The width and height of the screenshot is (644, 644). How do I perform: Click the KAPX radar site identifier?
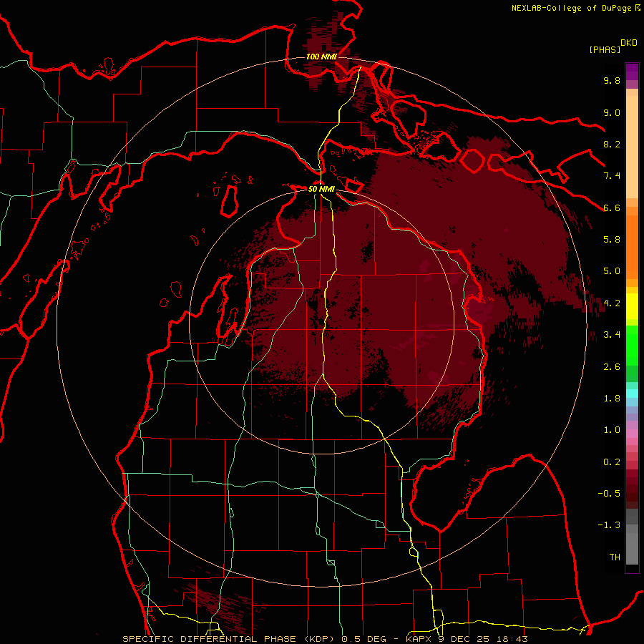coord(419,639)
